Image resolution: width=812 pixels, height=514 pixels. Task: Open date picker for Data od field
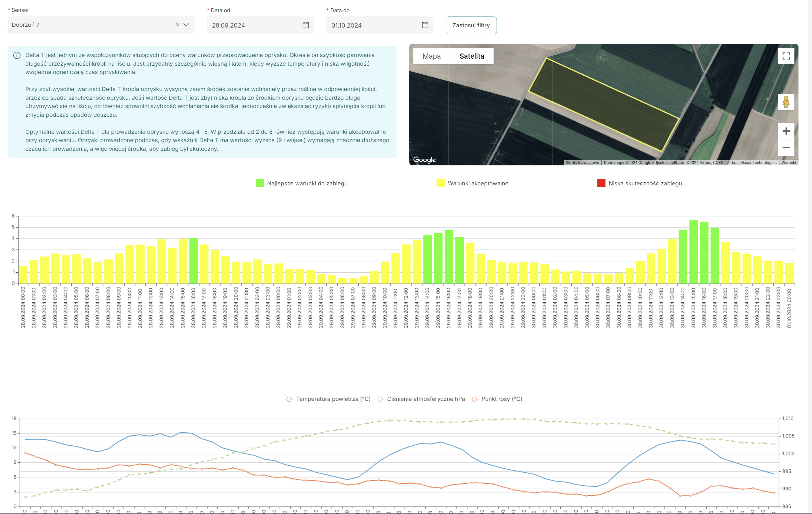coord(305,25)
